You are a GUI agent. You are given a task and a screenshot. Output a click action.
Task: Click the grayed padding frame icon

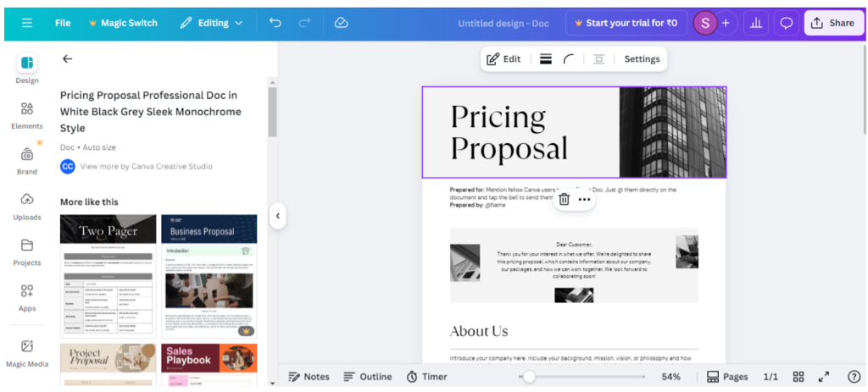(598, 59)
